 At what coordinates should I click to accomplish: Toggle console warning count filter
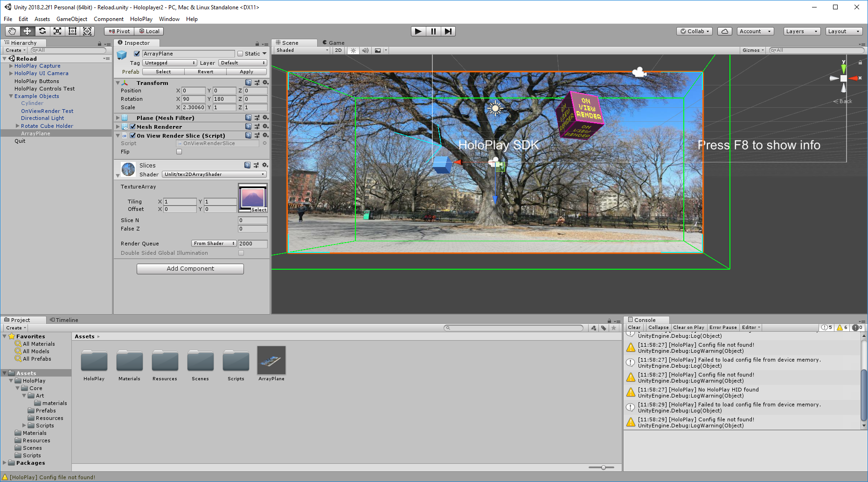click(x=842, y=328)
